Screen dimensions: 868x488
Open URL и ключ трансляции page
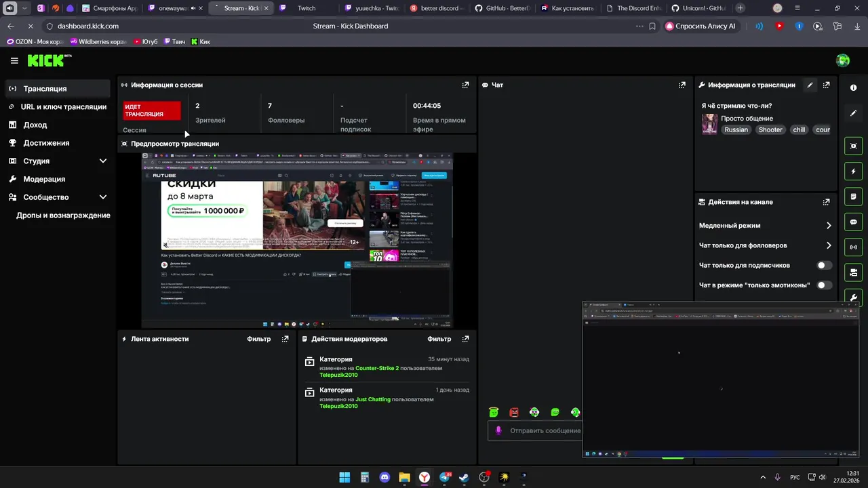click(x=57, y=107)
